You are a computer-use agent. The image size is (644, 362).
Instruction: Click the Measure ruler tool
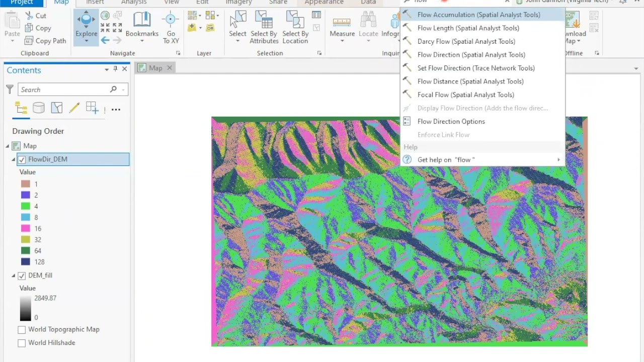point(342,24)
